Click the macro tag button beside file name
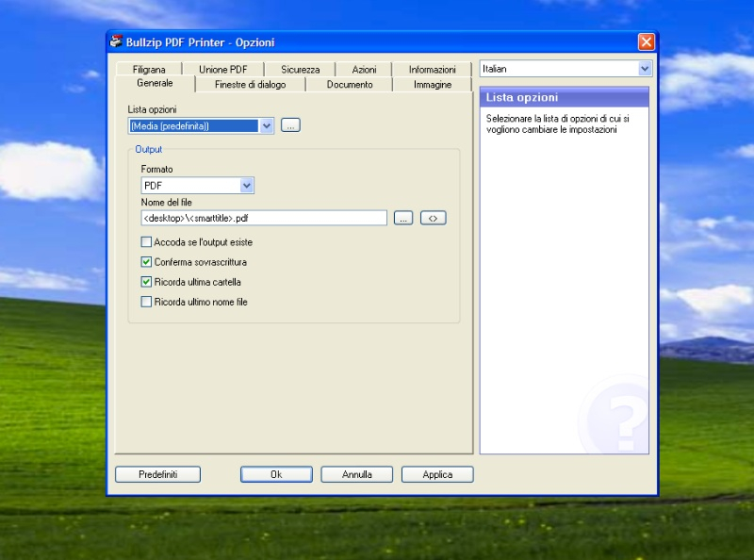This screenshot has height=560, width=754. [433, 218]
